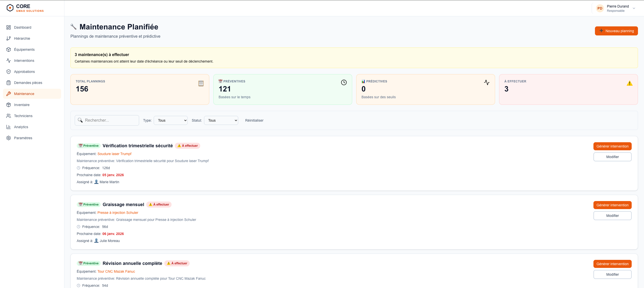
Task: Click the À effectuer badge on Graissage mensuel
Action: (159, 205)
